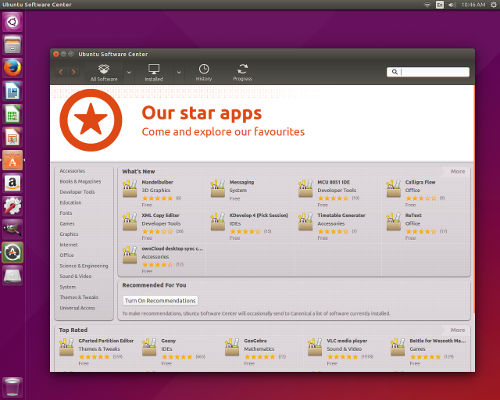Image resolution: width=500 pixels, height=400 pixels.
Task: Open the Geany app icon
Action: pos(149,347)
